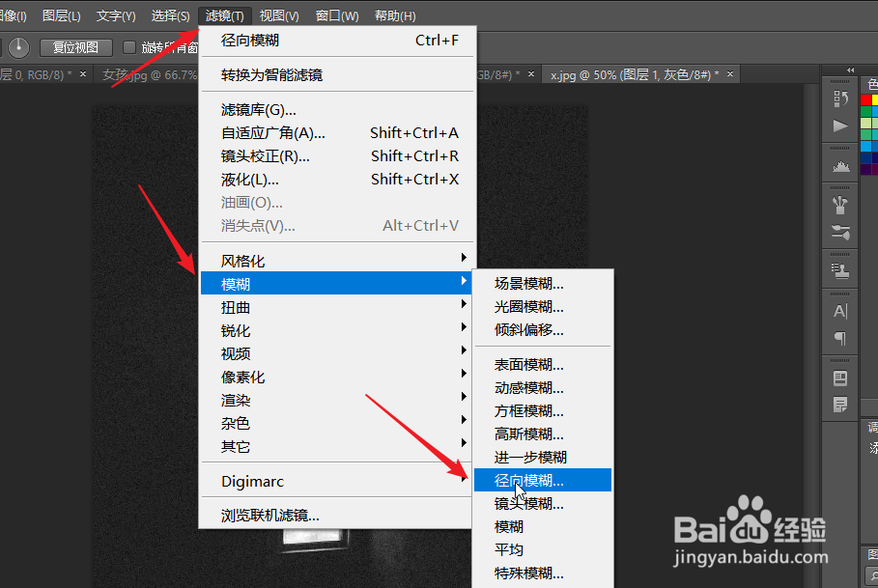Choose 倾斜偏移... from submenu

point(543,330)
